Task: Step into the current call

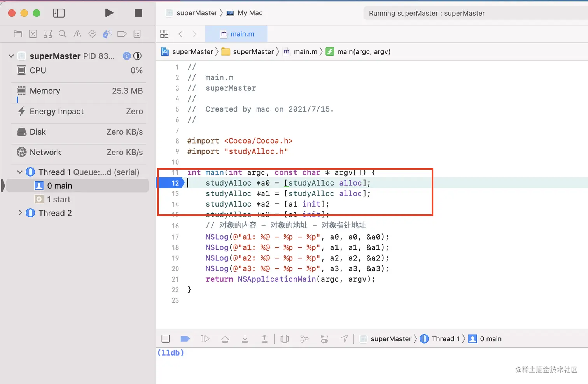Action: click(245, 339)
